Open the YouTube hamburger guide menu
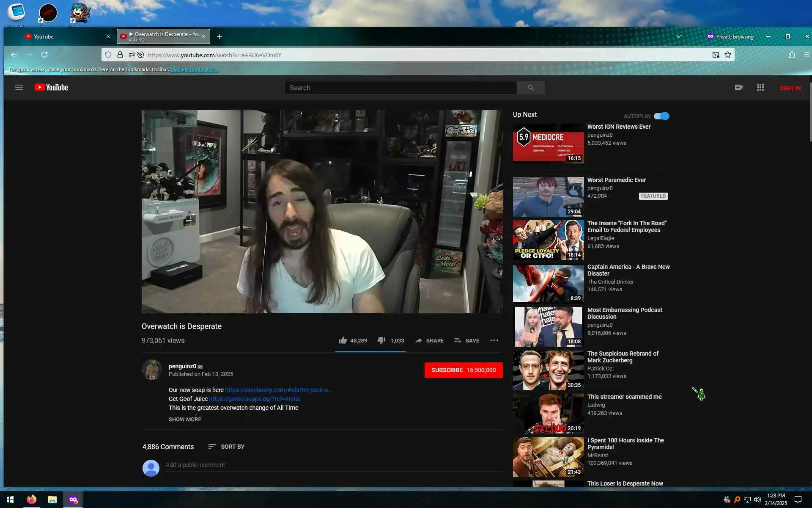The height and width of the screenshot is (508, 812). (19, 87)
